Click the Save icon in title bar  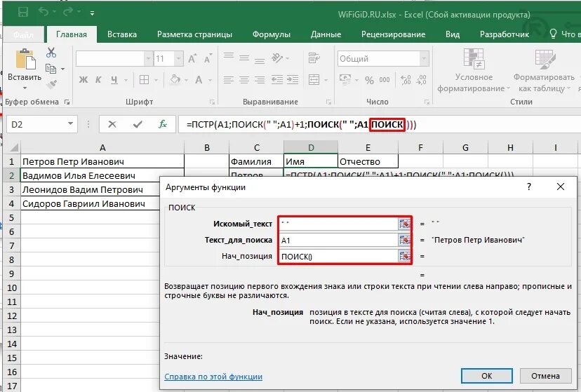pyautogui.click(x=23, y=12)
